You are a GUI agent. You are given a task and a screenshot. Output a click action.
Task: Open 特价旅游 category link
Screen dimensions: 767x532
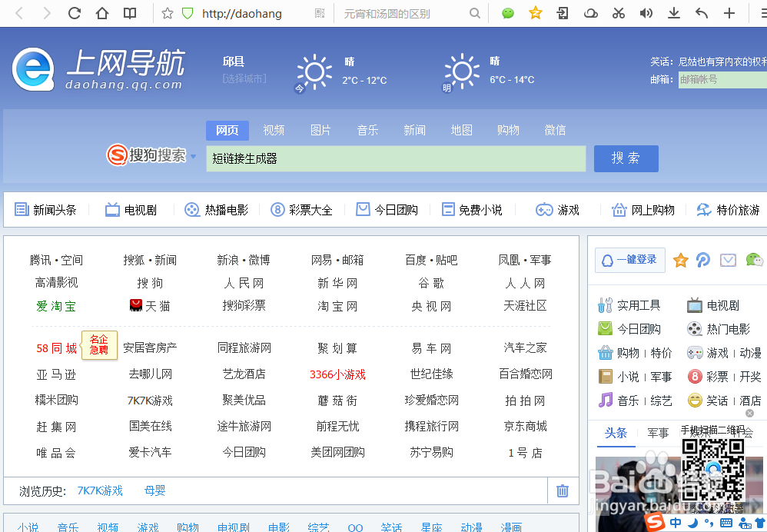tap(729, 210)
